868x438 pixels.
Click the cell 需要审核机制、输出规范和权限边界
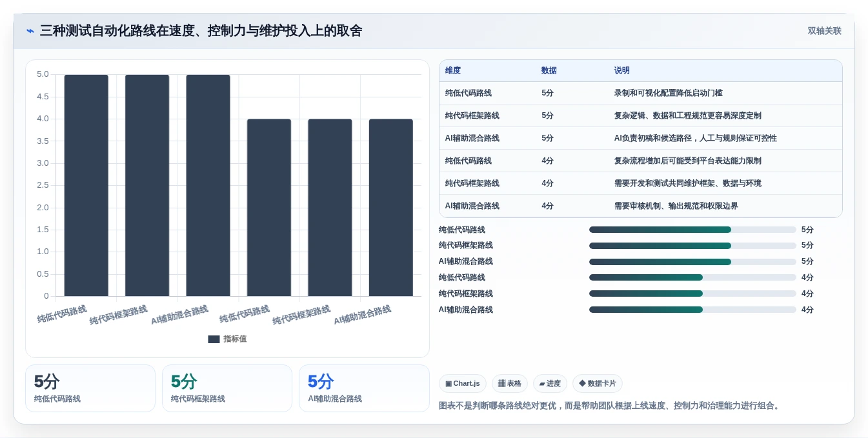point(676,206)
